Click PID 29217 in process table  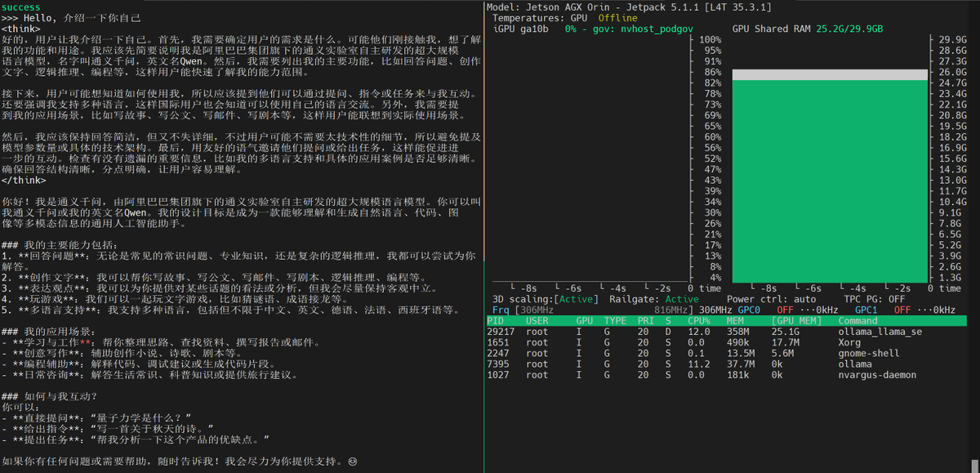502,332
